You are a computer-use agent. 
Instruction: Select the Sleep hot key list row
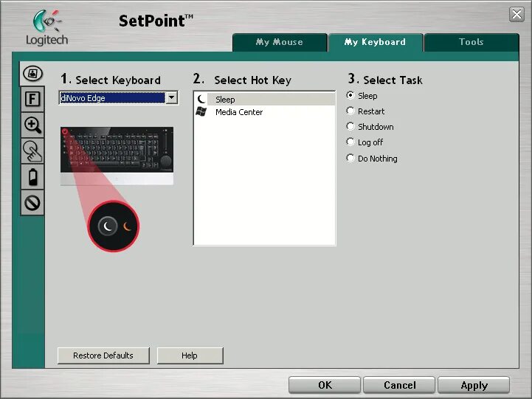click(264, 99)
